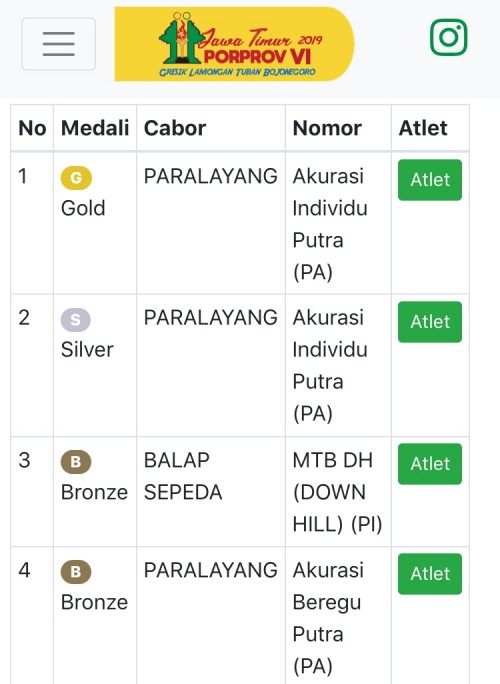500x684 pixels.
Task: Click the Porprov VI Jawa Timur logo
Action: point(235,44)
